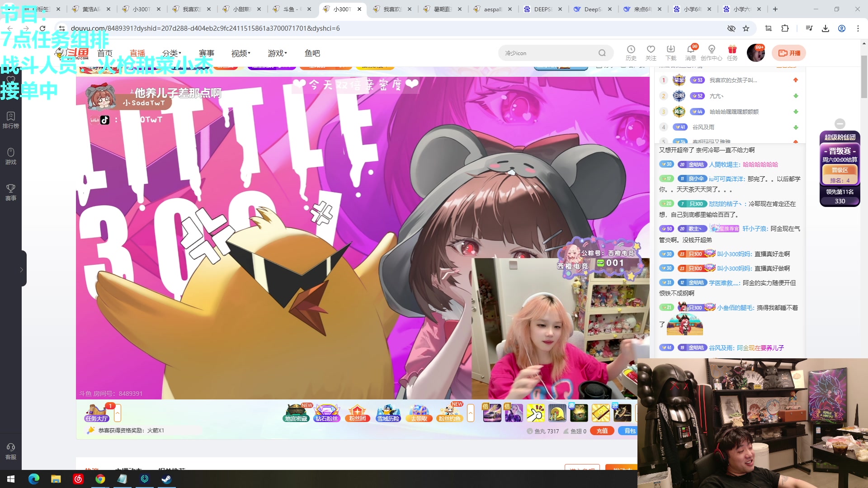Open the 雪域历险 penguin icon
868x488 pixels.
coord(388,413)
